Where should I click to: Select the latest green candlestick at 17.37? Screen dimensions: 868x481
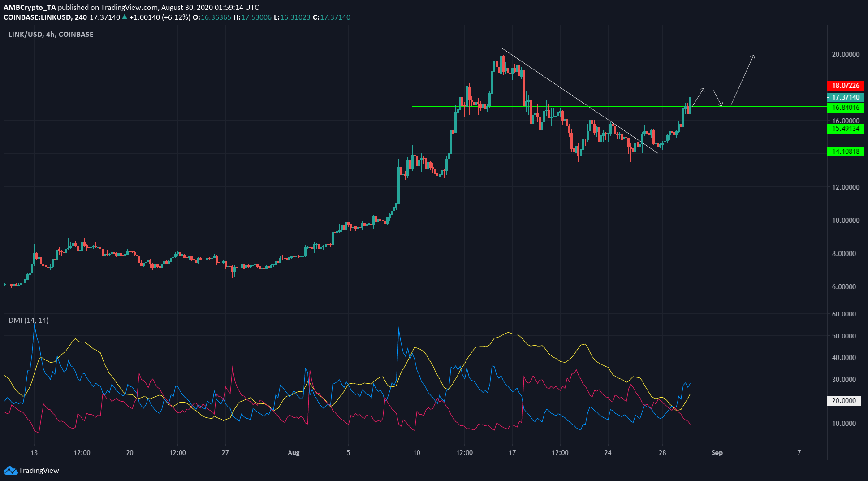690,104
